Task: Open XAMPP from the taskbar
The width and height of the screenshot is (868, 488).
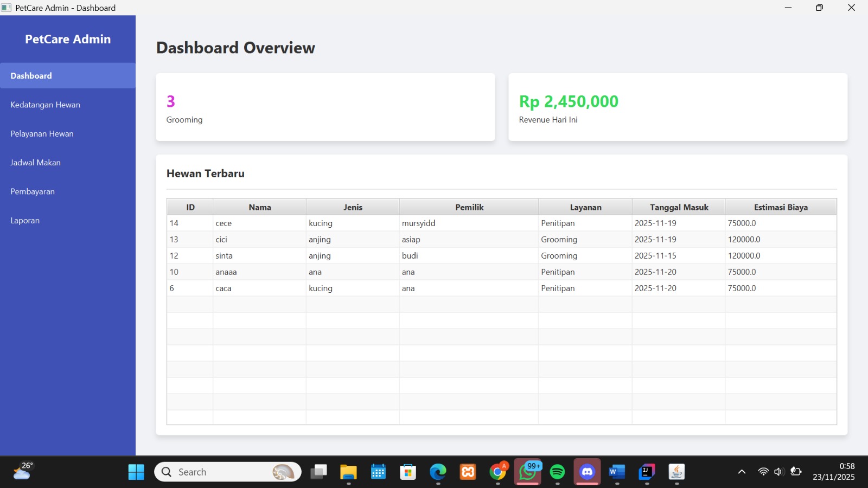Action: (468, 472)
